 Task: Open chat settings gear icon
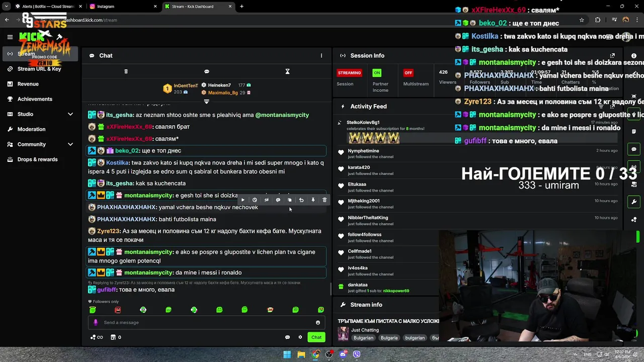(x=300, y=337)
